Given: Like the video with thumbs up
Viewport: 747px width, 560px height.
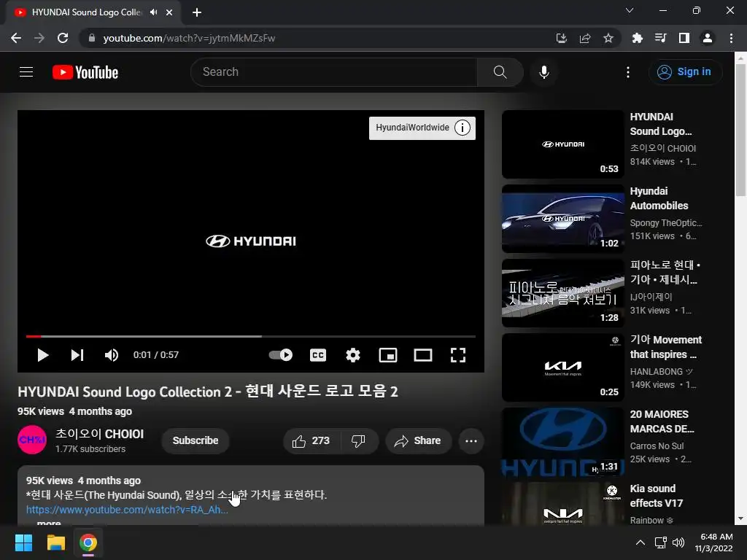Looking at the screenshot, I should (x=311, y=441).
